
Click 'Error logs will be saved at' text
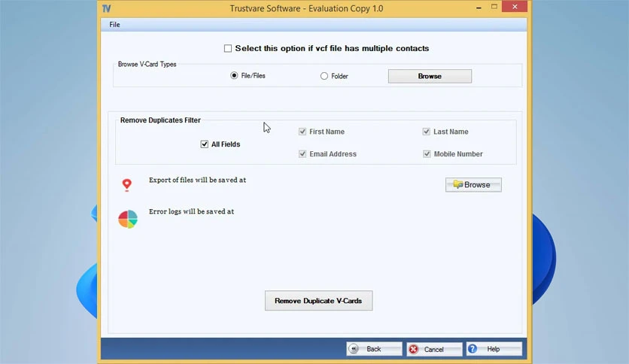point(191,211)
